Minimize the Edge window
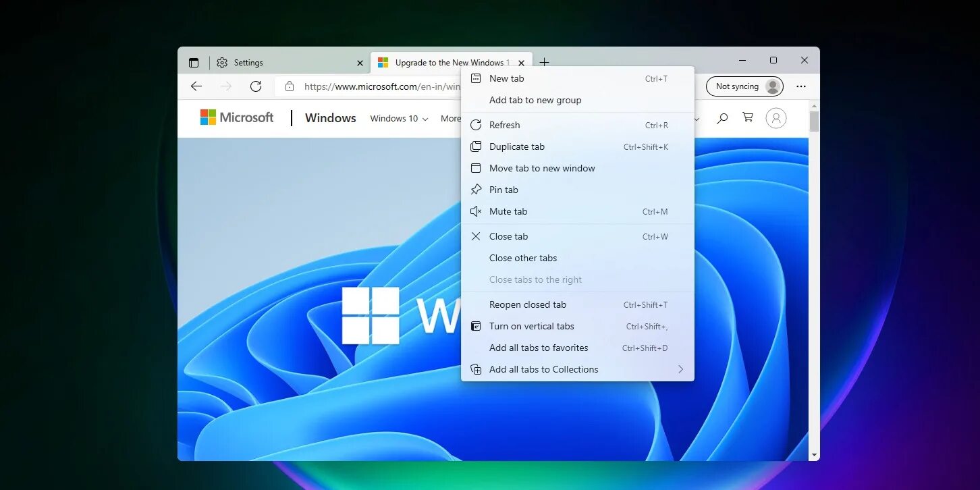Viewport: 980px width, 490px height. click(x=742, y=60)
